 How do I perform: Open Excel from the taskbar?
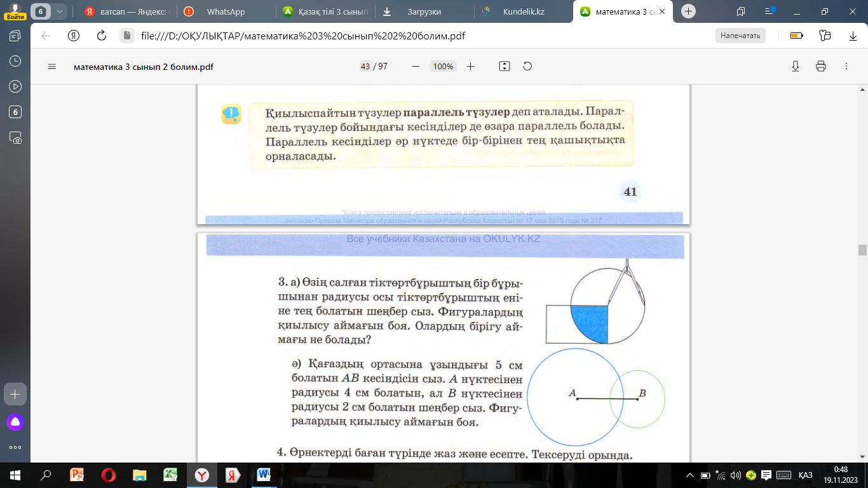pos(170,475)
